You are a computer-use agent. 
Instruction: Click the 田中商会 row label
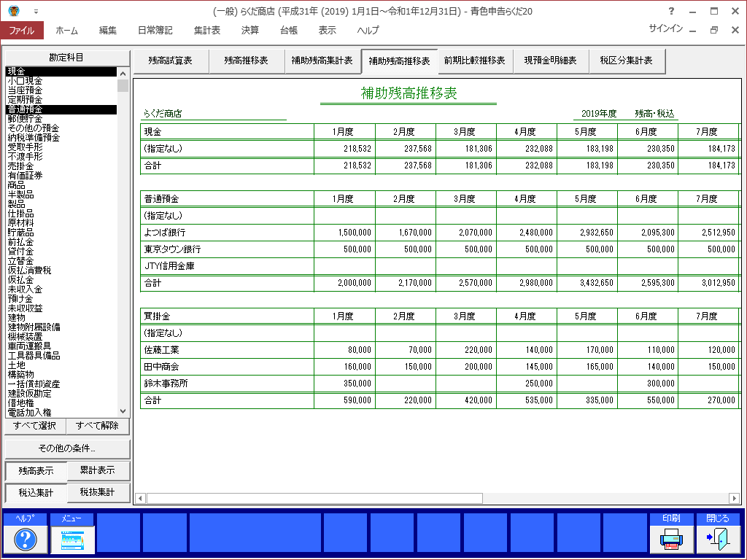[x=161, y=367]
